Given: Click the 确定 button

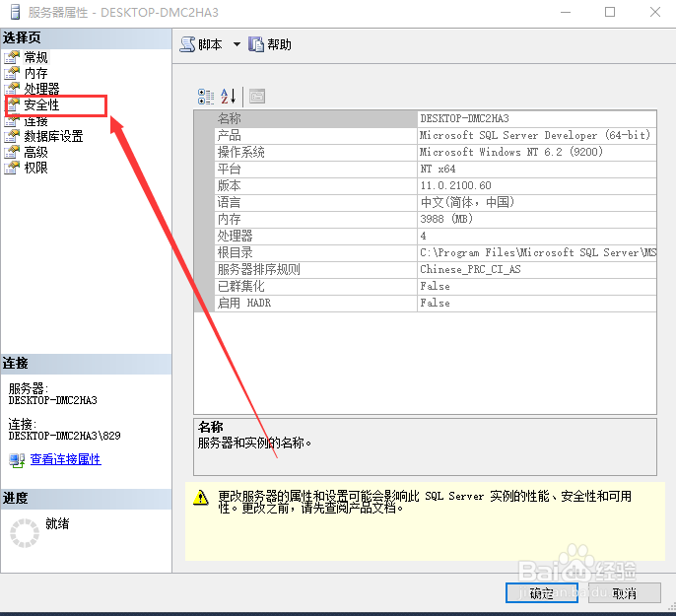Looking at the screenshot, I should (542, 593).
